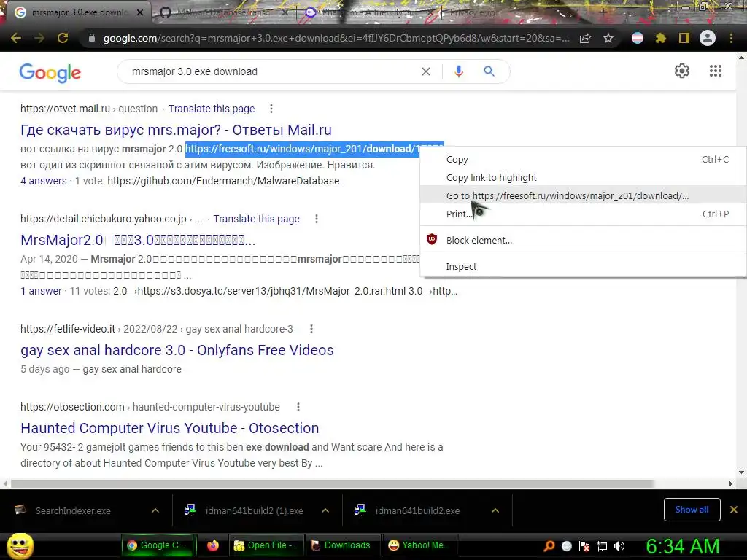This screenshot has height=560, width=747.
Task: Switch to Open File taskbar window
Action: [x=266, y=545]
